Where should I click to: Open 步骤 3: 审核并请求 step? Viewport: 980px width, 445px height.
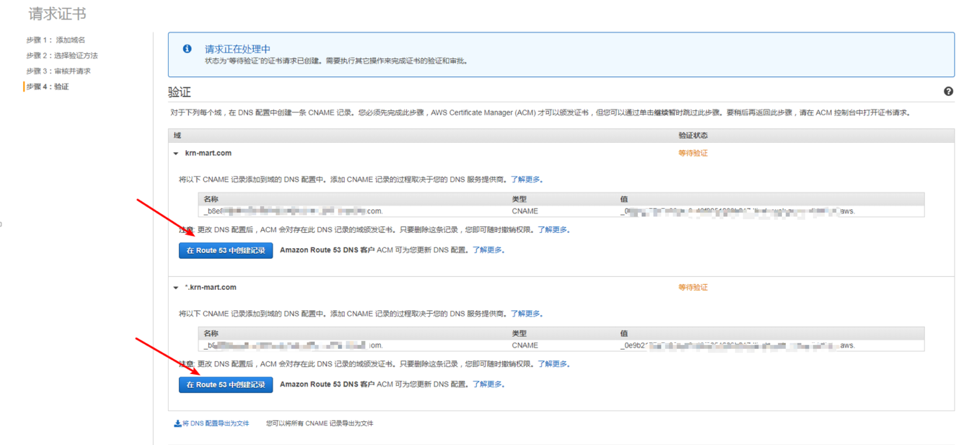pyautogui.click(x=59, y=71)
